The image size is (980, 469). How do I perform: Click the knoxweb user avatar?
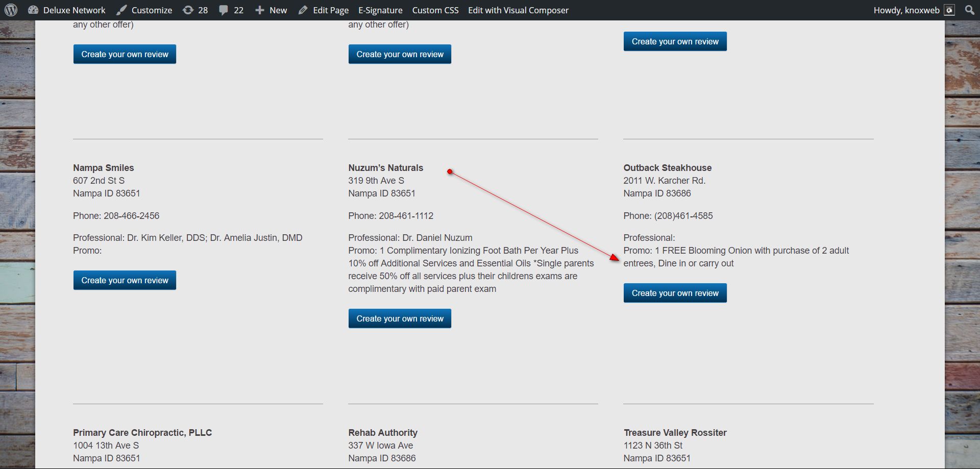pyautogui.click(x=949, y=10)
